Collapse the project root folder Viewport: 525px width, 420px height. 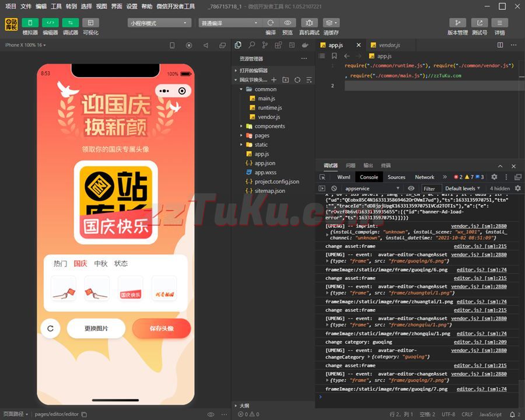(236, 80)
